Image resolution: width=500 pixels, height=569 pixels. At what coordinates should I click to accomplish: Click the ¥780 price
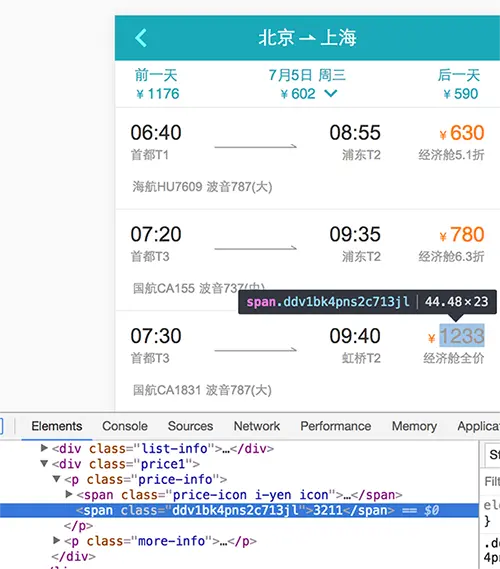(462, 234)
